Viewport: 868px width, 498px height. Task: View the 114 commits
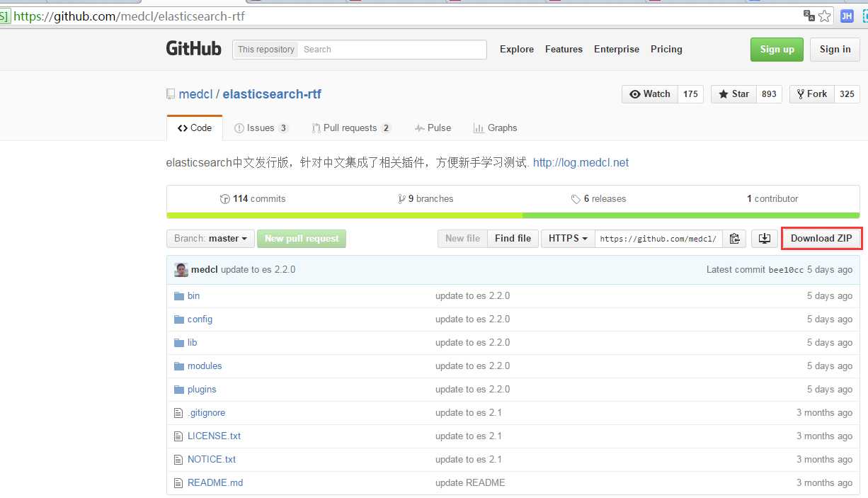[253, 199]
